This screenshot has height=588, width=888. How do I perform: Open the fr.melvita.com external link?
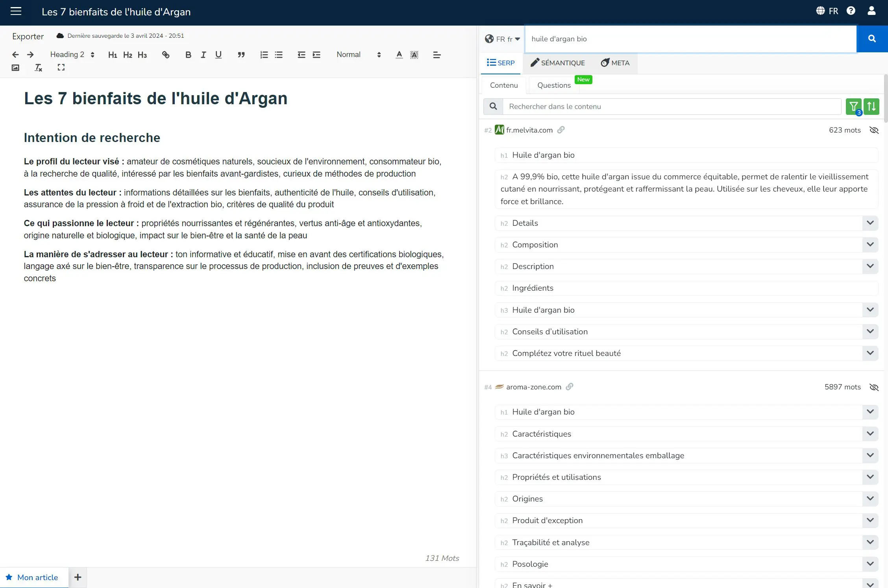tap(561, 130)
